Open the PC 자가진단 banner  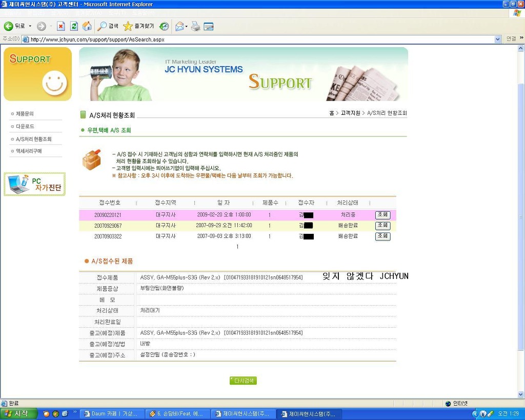click(x=35, y=184)
